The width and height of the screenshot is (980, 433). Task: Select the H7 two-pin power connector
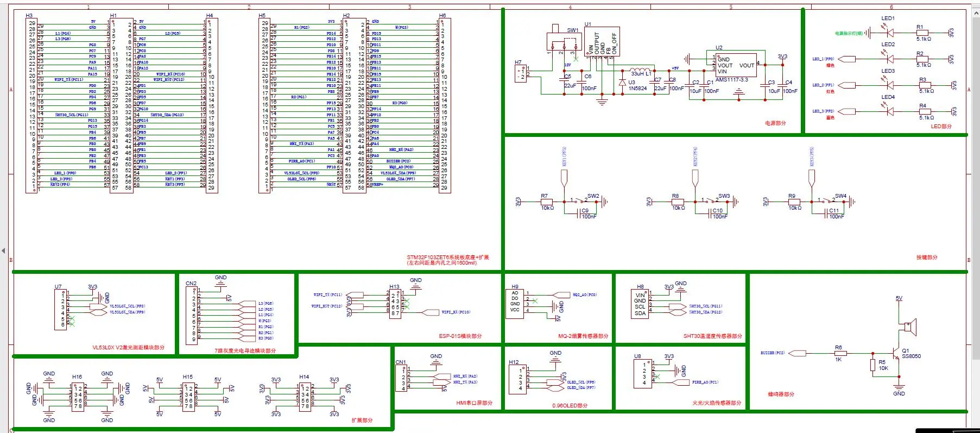click(520, 73)
